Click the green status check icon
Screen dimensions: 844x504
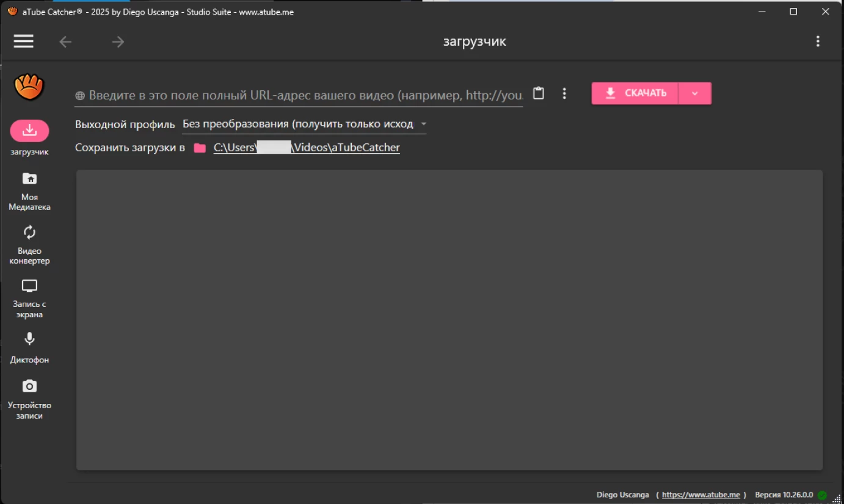coord(822,495)
